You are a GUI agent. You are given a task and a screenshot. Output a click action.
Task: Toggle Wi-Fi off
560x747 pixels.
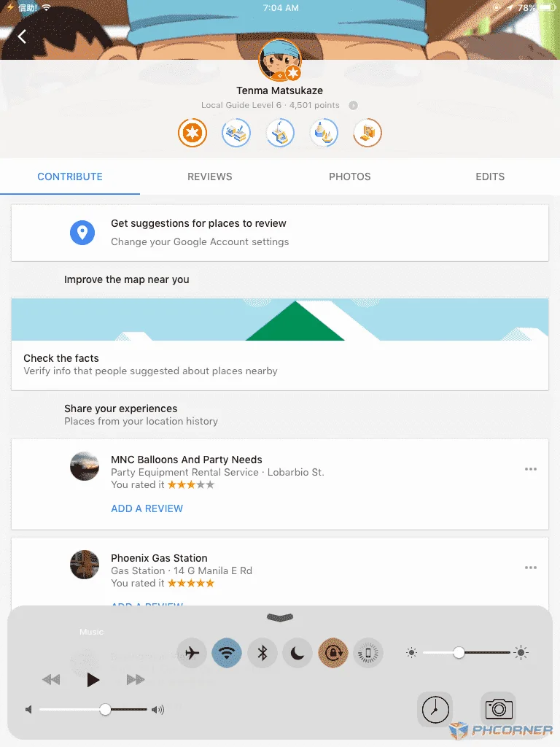pos(227,653)
